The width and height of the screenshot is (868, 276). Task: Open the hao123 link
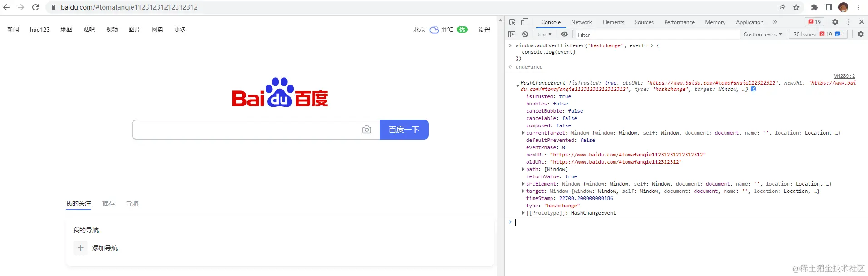(40, 30)
